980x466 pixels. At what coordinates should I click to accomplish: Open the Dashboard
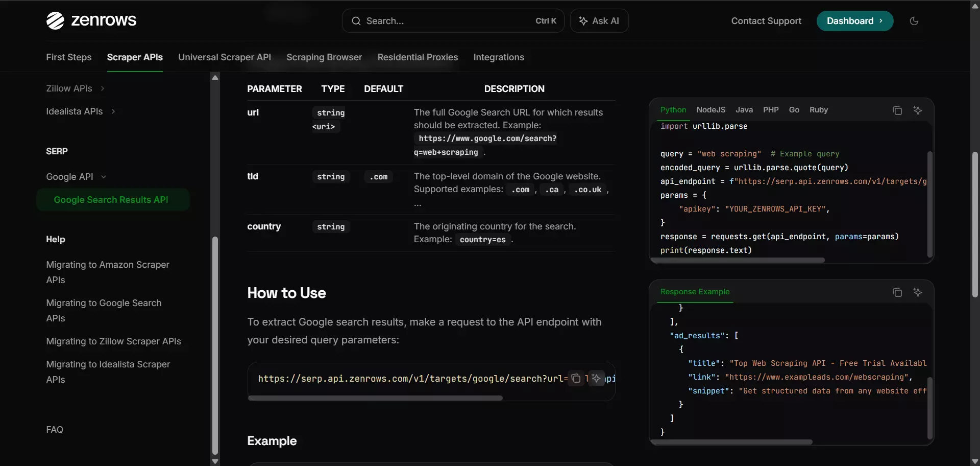(x=854, y=21)
